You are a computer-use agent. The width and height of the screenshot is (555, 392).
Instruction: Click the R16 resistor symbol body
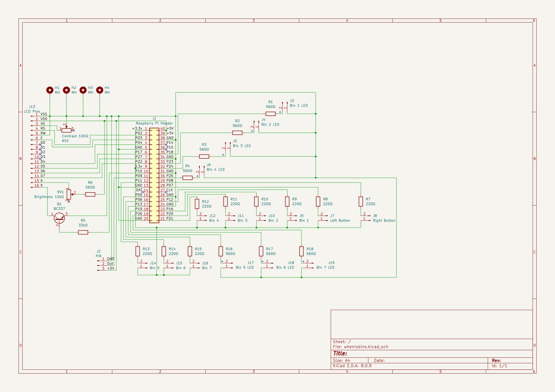(221, 251)
